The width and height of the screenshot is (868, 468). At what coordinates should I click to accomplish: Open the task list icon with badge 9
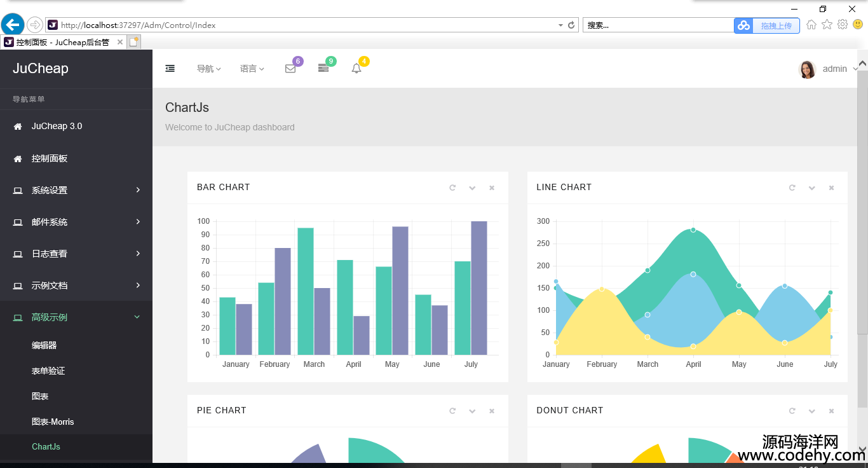tap(323, 69)
